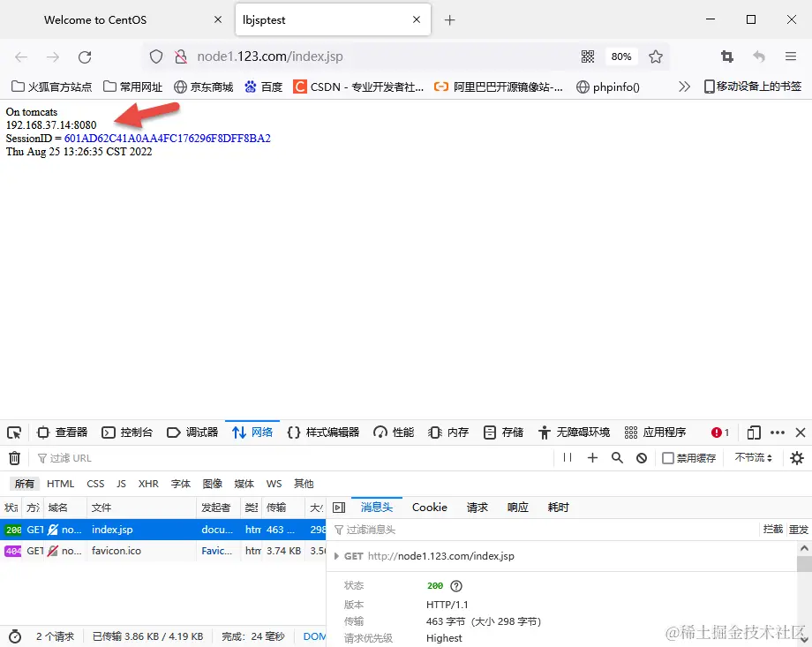812x647 pixels.
Task: Sort requests by 文件 column header
Action: click(142, 508)
